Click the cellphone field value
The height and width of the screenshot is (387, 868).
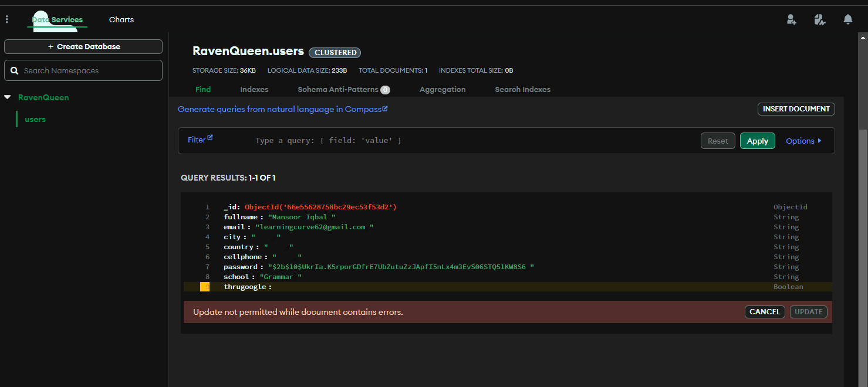coord(287,257)
